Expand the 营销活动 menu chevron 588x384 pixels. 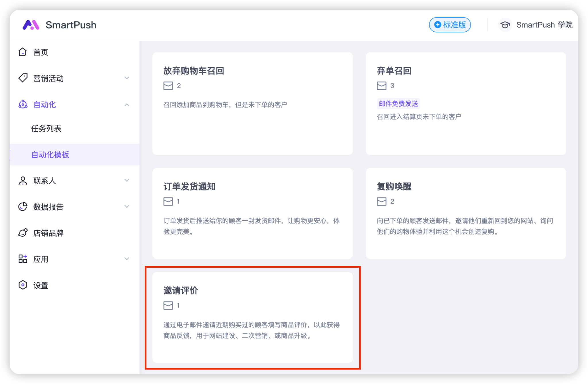pyautogui.click(x=127, y=78)
